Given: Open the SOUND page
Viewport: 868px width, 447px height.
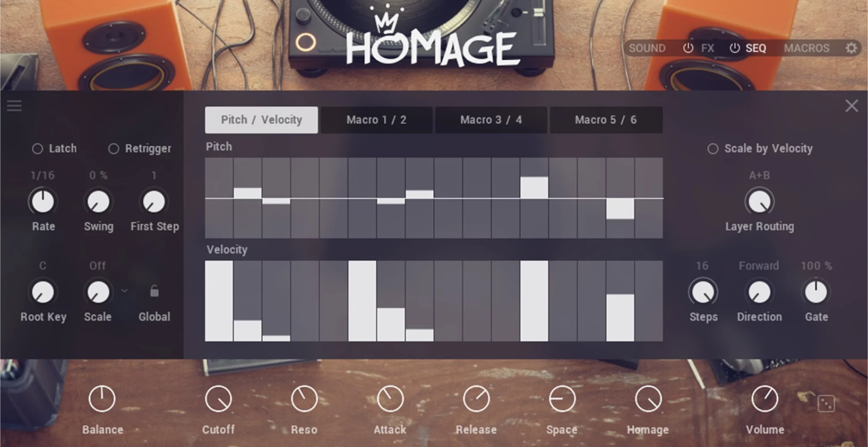Looking at the screenshot, I should click(x=647, y=48).
